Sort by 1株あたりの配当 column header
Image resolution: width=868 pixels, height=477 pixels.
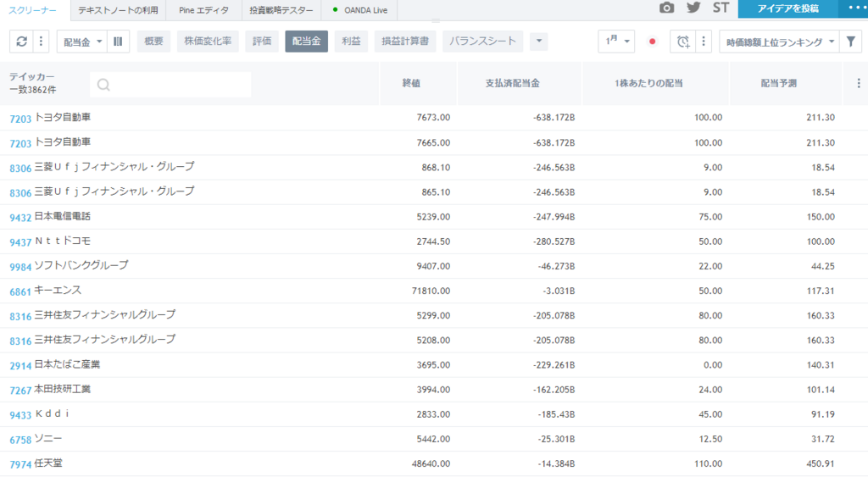(648, 83)
